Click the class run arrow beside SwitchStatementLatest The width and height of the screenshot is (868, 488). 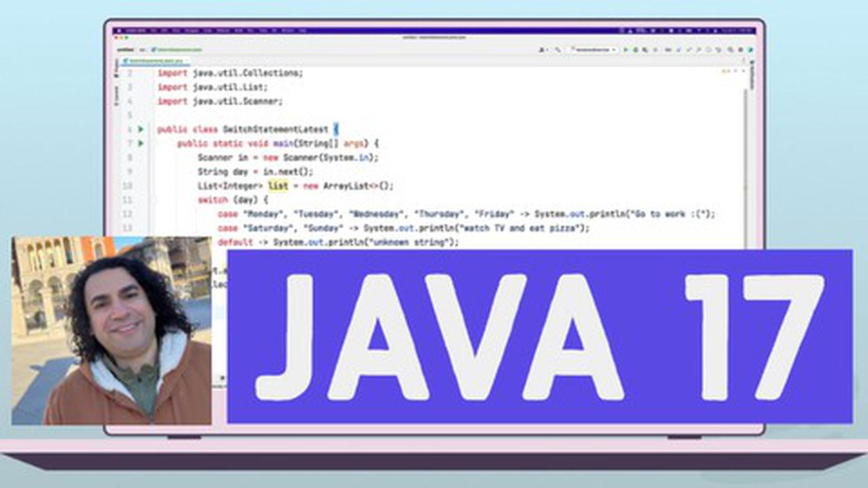coord(140,129)
